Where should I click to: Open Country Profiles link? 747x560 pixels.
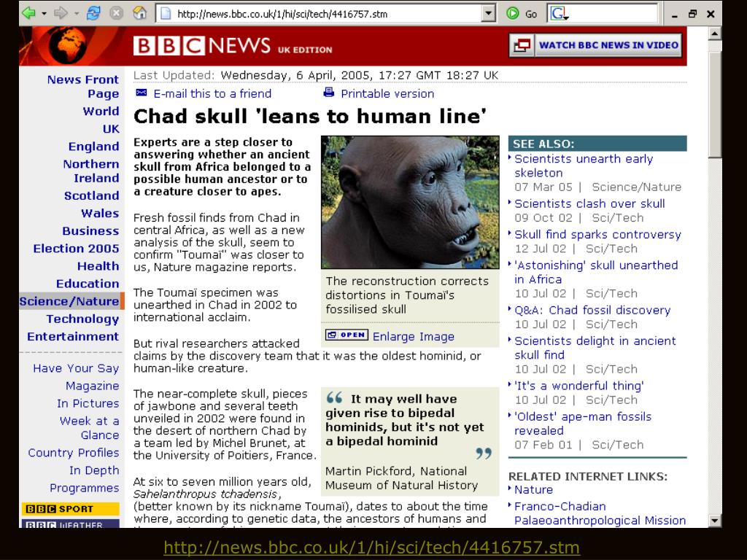tap(74, 453)
